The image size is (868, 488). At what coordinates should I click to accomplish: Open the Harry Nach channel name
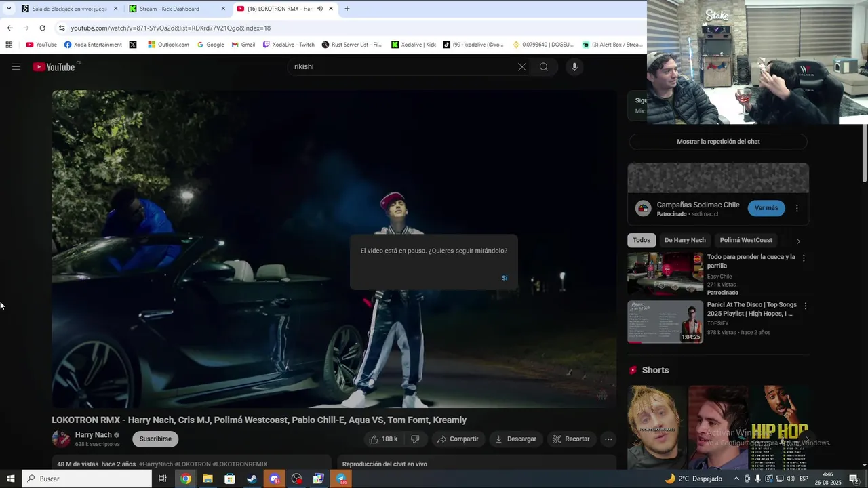point(94,435)
